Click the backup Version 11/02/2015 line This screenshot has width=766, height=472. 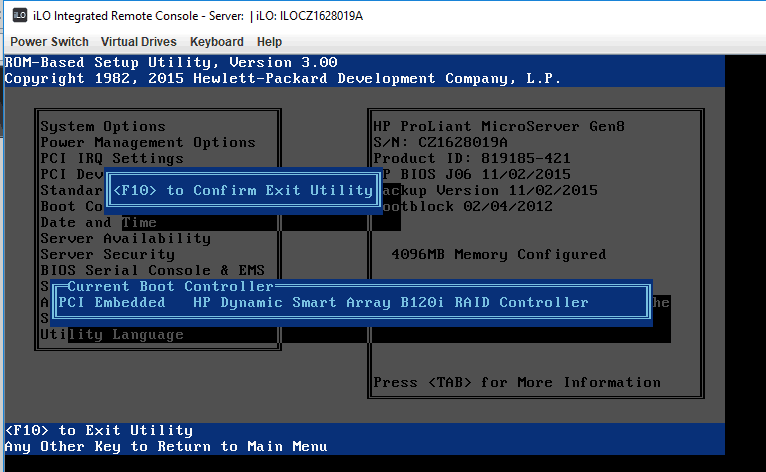490,191
